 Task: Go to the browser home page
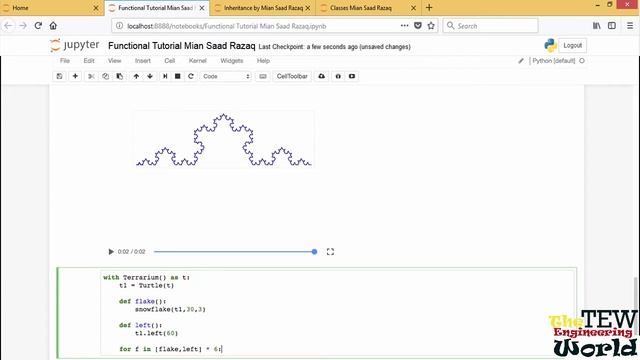pos(53,26)
